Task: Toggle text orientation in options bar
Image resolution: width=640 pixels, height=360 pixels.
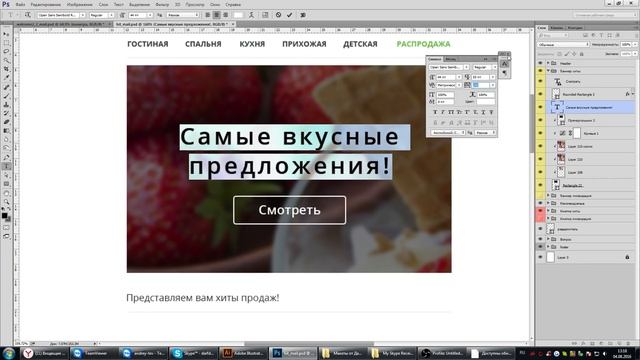Action: click(28, 15)
